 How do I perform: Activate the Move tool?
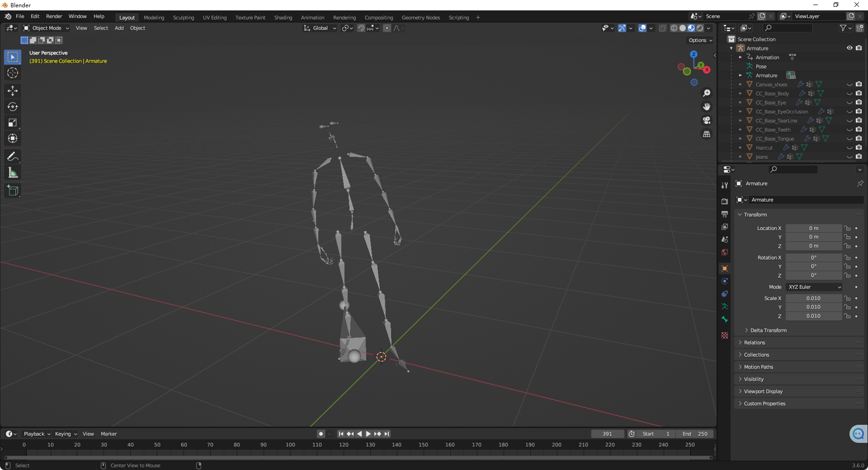[13, 91]
